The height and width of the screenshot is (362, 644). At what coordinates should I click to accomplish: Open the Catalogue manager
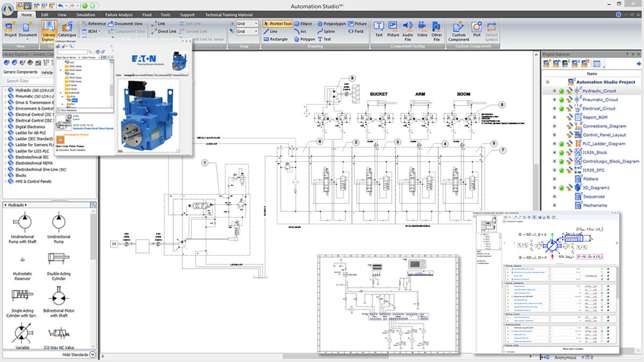tap(67, 30)
